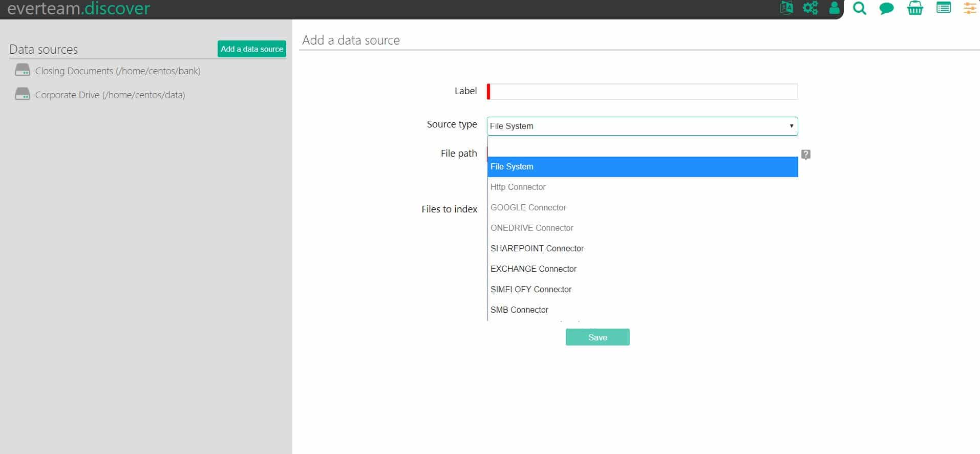Click Add a data source button
The height and width of the screenshot is (454, 980).
(252, 49)
